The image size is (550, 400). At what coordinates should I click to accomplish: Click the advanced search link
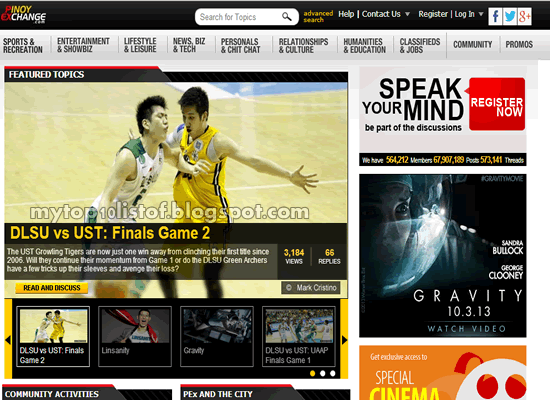(318, 16)
